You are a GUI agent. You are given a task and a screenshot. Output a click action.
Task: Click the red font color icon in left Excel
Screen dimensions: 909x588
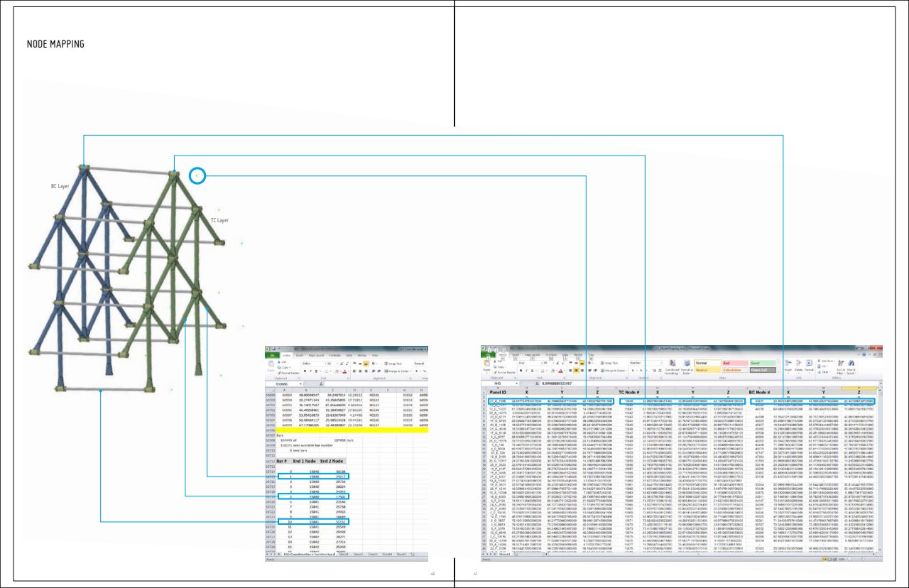[x=344, y=371]
